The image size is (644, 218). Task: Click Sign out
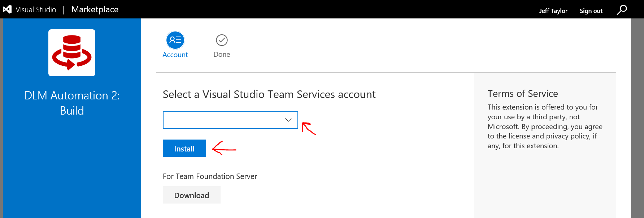[591, 11]
